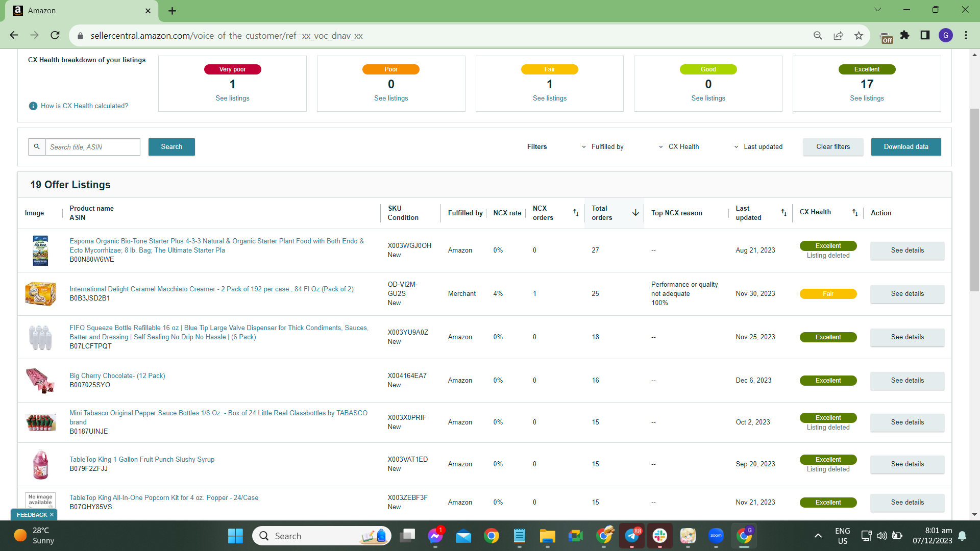Click the Windows taskbar Search box

tap(322, 536)
